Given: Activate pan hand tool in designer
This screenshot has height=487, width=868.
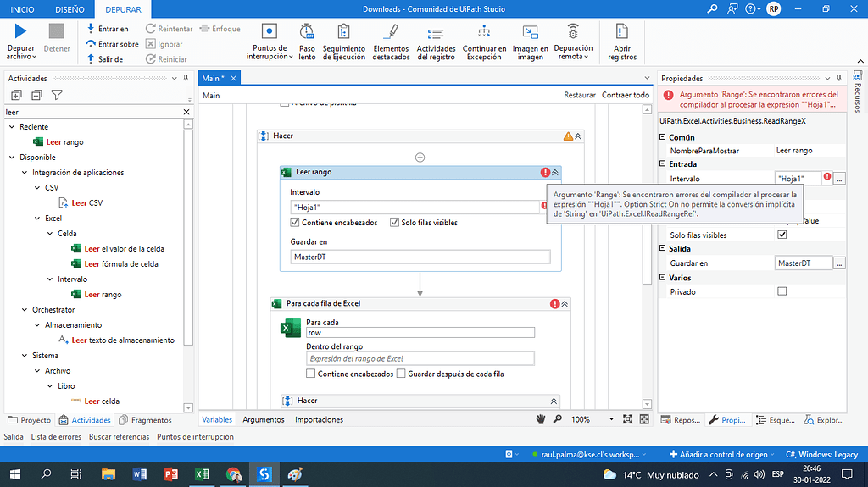Looking at the screenshot, I should pos(541,419).
